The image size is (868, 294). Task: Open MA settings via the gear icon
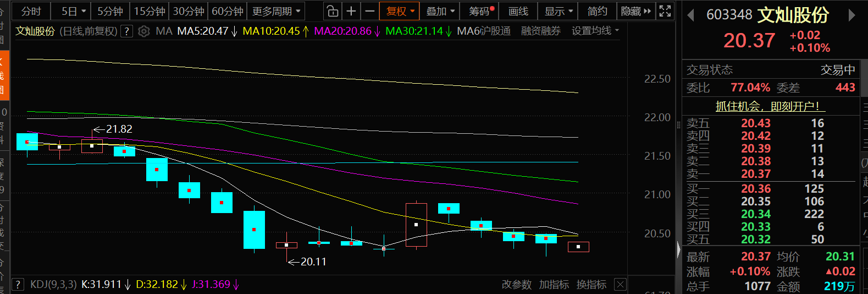[144, 31]
